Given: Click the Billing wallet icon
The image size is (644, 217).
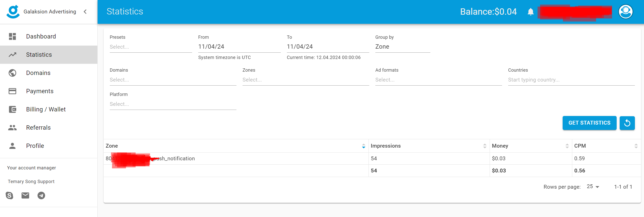Looking at the screenshot, I should point(12,109).
